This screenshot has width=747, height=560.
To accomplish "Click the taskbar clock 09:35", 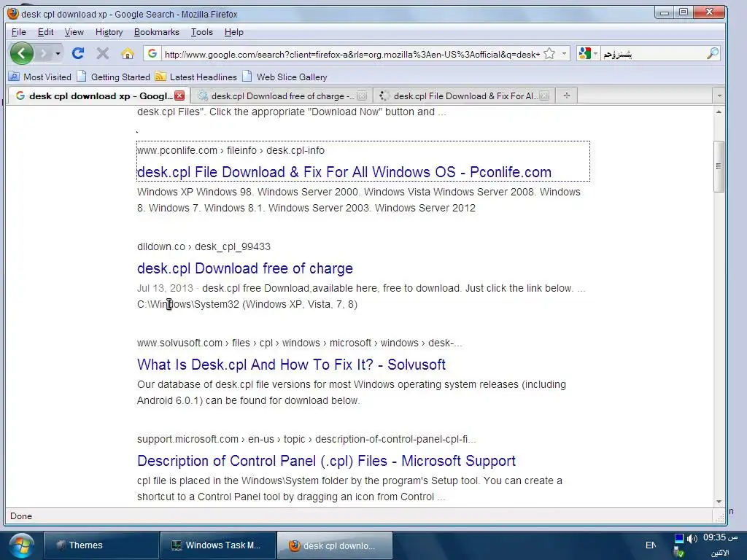I will click(720, 537).
